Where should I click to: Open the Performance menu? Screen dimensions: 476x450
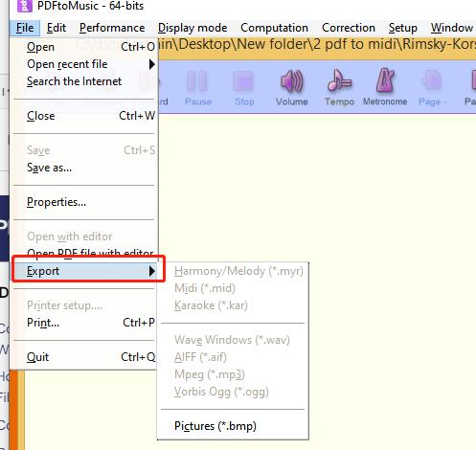point(112,28)
